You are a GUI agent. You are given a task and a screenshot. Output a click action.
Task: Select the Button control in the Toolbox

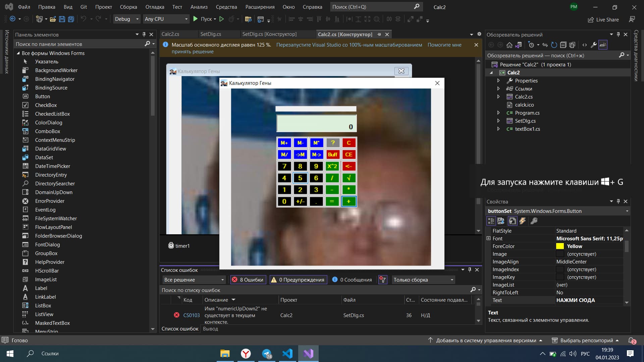[x=42, y=97]
